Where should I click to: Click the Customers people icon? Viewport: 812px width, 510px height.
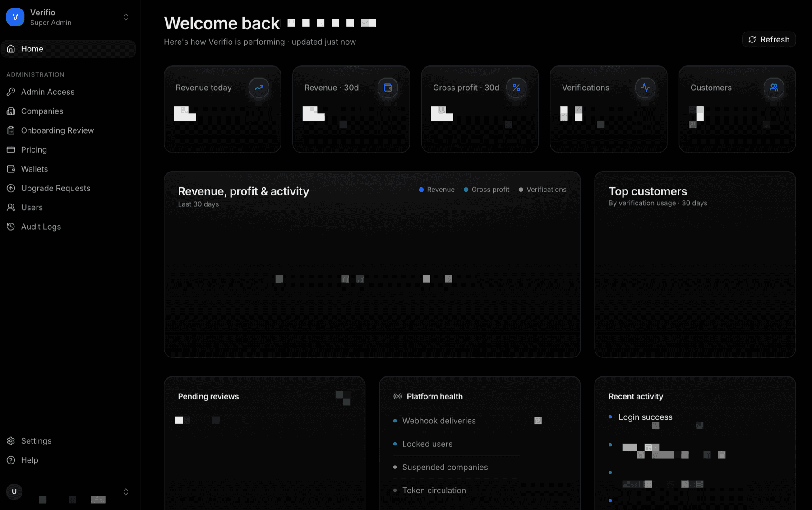[x=774, y=88]
